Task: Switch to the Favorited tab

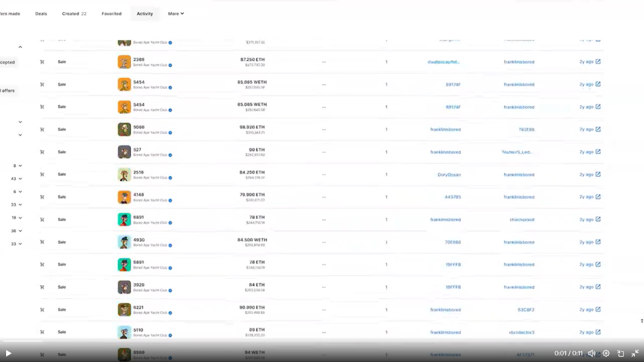Action: 111,14
